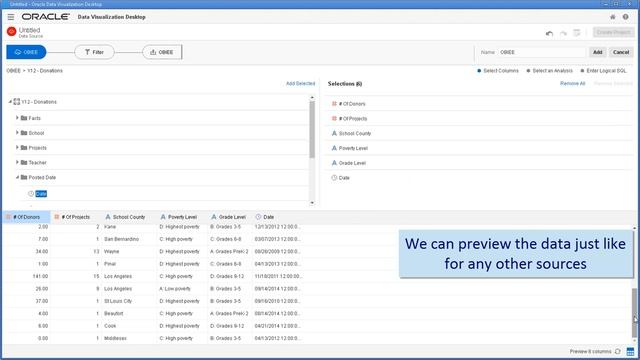Click the Teacher folder icon
Image resolution: width=640 pixels, height=360 pixels.
pos(24,162)
